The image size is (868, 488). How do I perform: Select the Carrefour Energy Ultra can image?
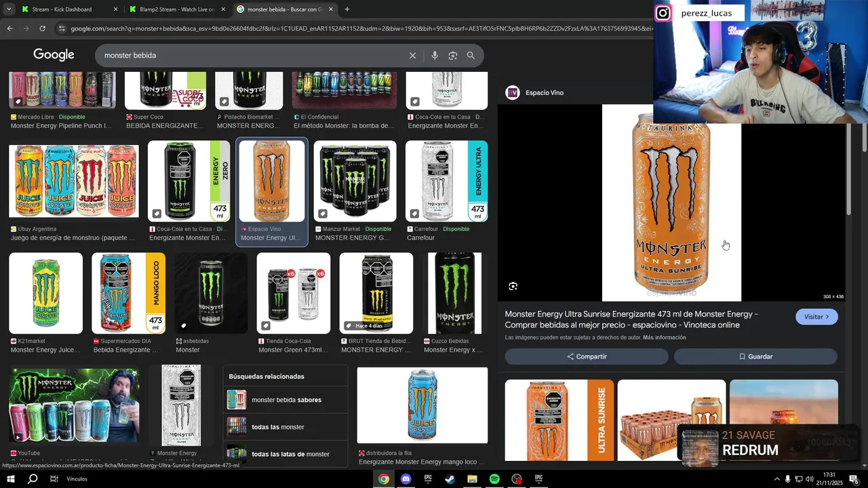[x=446, y=181]
